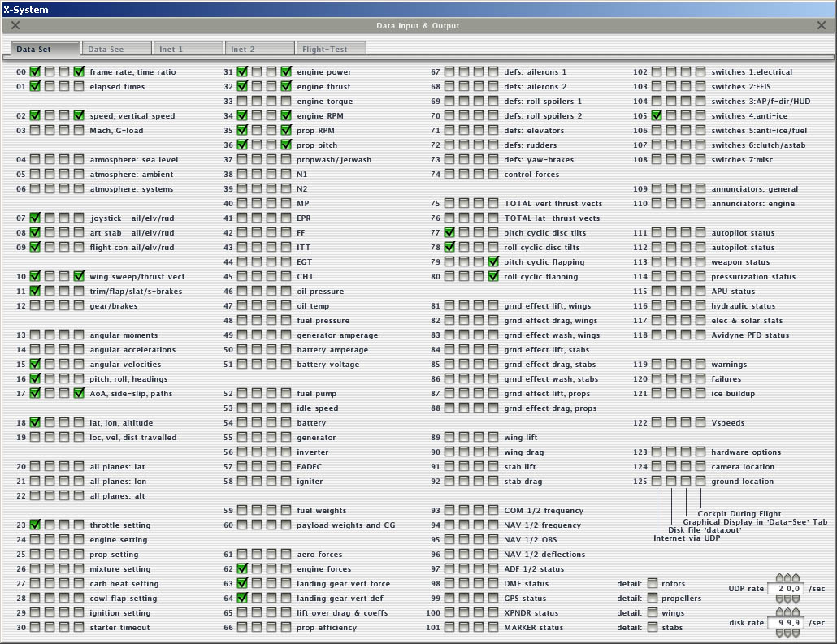Decrease the disk rate ones digit
This screenshot has height=644, width=837.
pyautogui.click(x=788, y=633)
